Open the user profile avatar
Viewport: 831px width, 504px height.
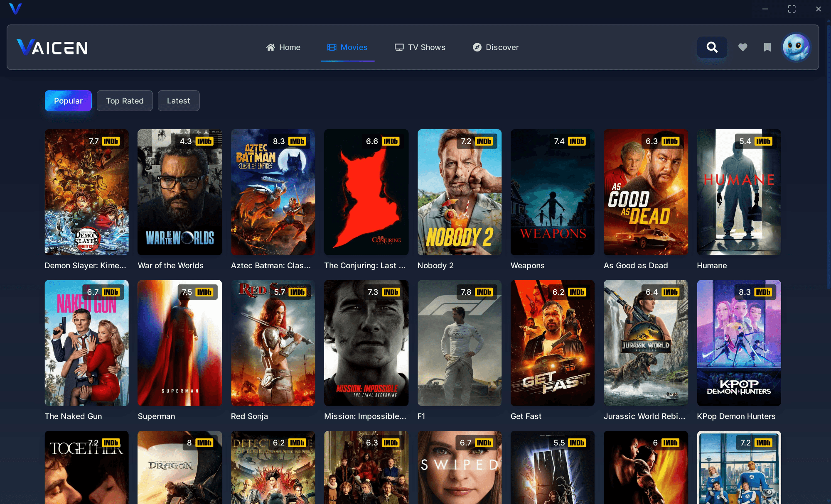(x=795, y=47)
